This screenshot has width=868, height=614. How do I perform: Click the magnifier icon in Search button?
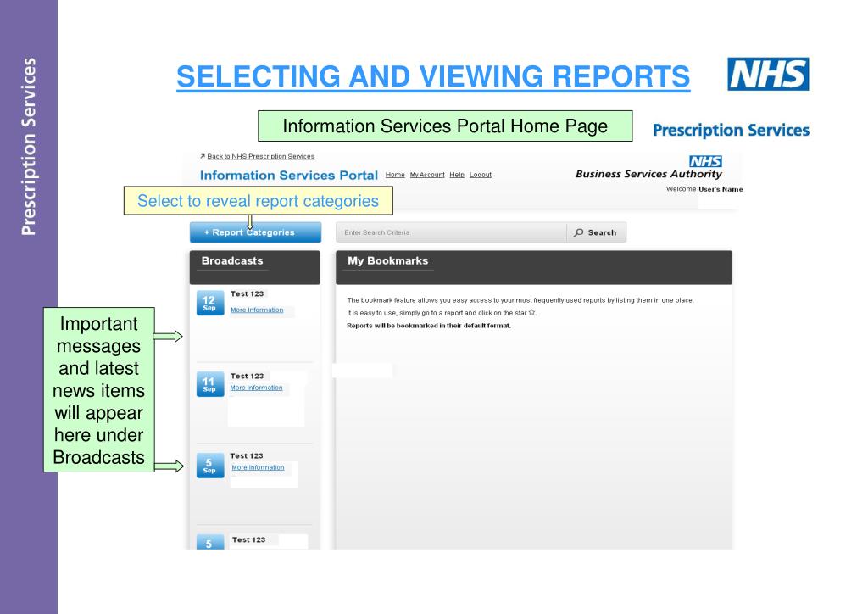[x=578, y=232]
